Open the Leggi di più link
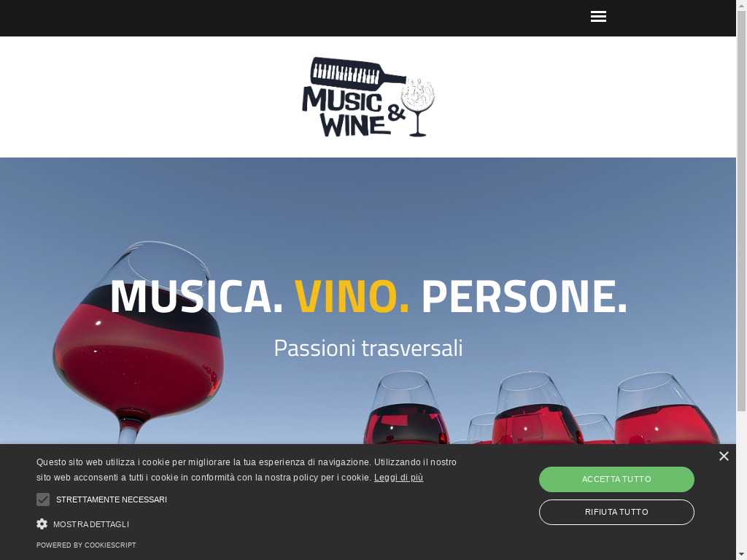 coord(398,477)
